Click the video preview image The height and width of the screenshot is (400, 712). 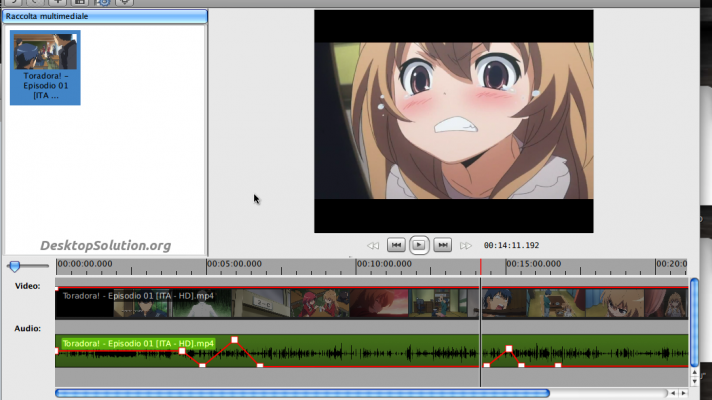(453, 121)
